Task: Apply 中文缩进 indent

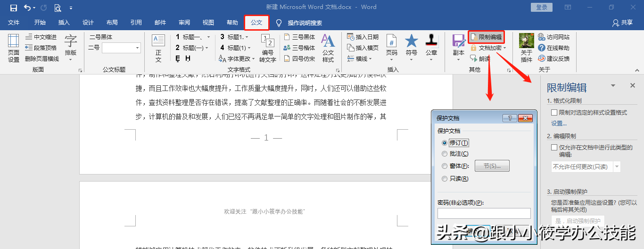Action: click(41, 37)
